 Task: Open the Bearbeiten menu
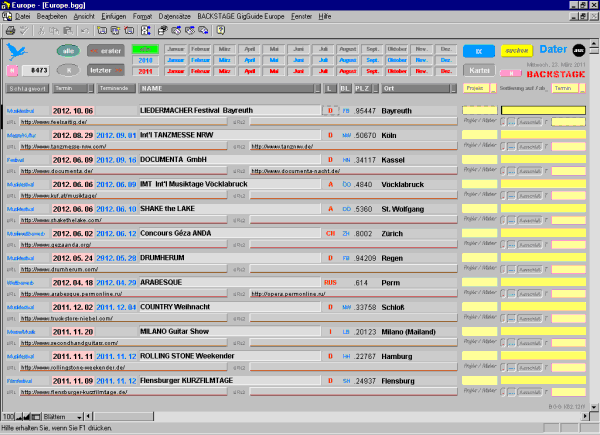click(52, 16)
